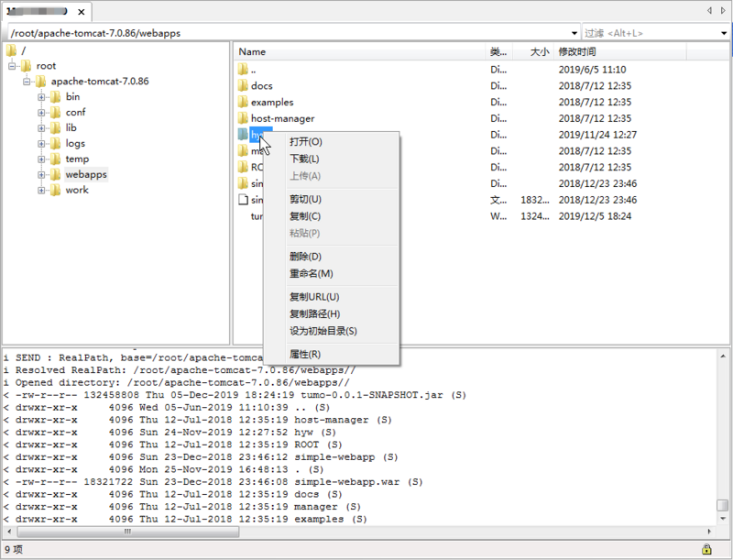Click the work folder icon in tree
733x560 pixels.
[x=55, y=190]
